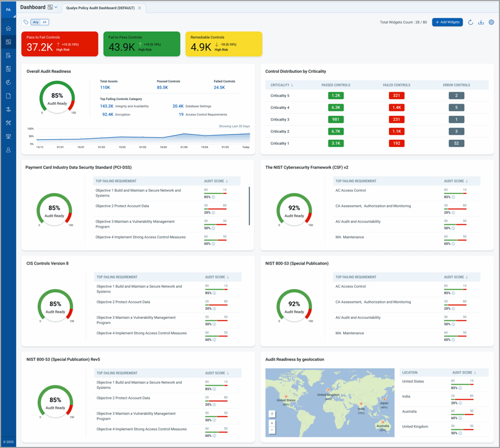Sort NIST 800-53 Special Publication by Audit Score
The height and width of the screenshot is (448, 500).
click(466, 277)
